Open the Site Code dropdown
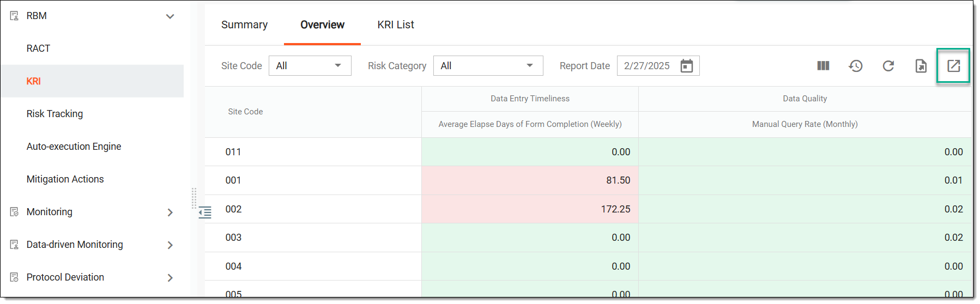 click(310, 66)
